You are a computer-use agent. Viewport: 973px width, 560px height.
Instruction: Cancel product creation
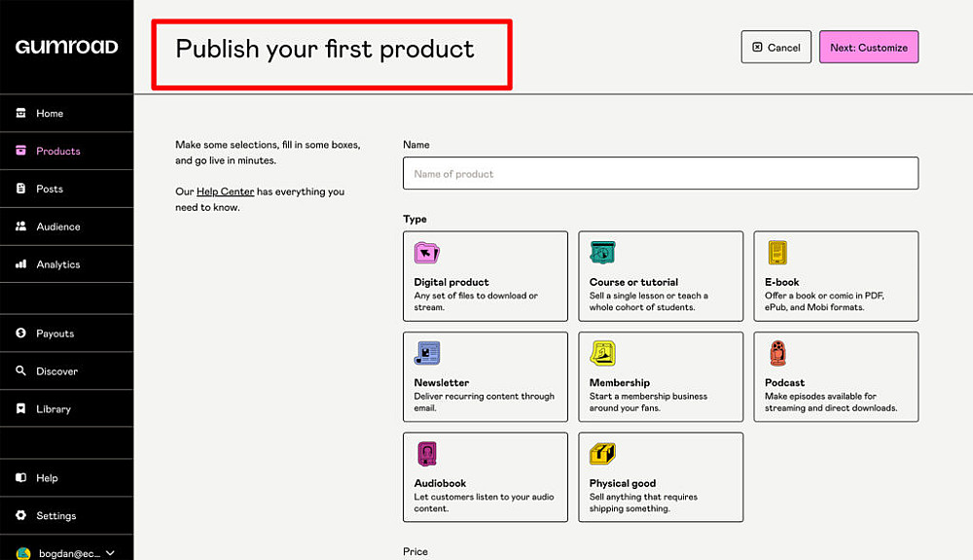click(775, 47)
